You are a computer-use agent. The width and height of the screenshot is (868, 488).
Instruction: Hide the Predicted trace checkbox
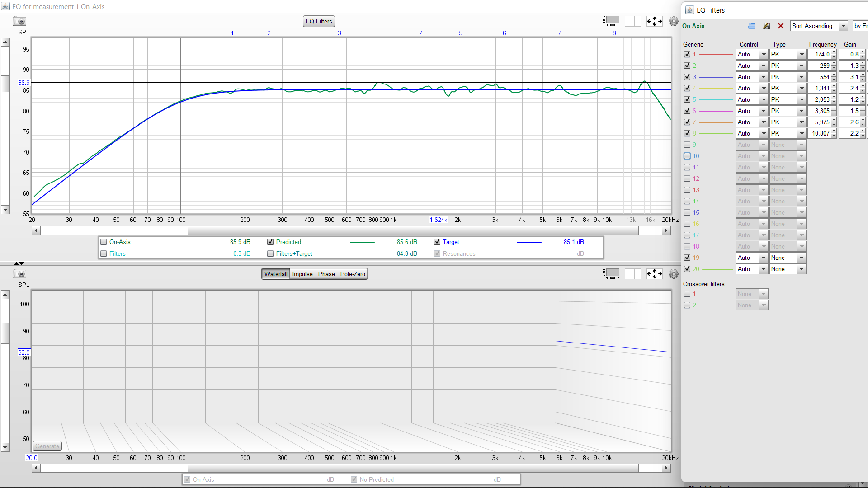coord(270,242)
